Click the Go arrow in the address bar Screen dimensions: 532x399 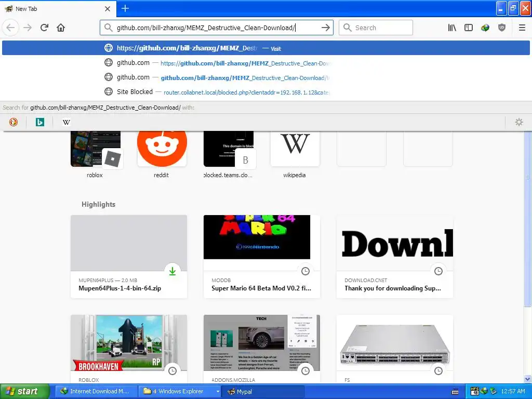325,28
